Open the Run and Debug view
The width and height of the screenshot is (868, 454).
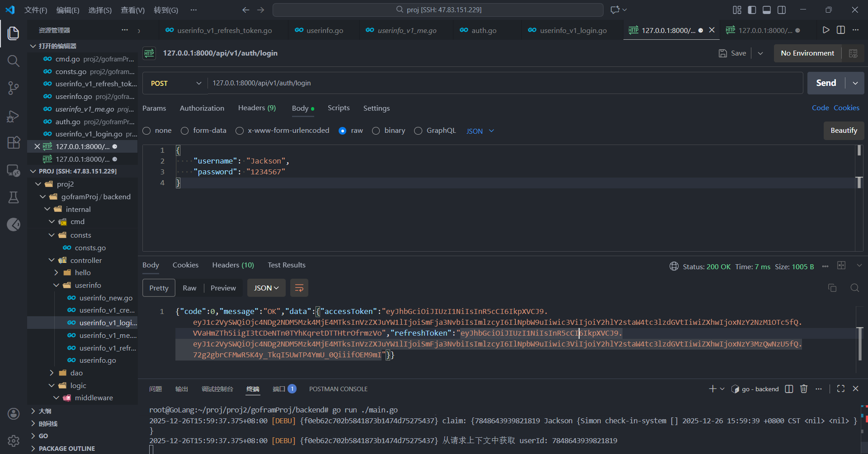click(x=14, y=116)
